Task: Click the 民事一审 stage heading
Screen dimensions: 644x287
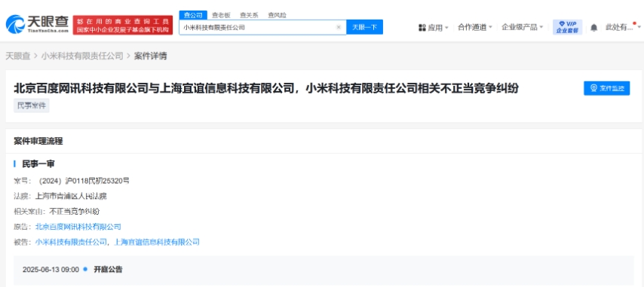Action: click(x=38, y=164)
